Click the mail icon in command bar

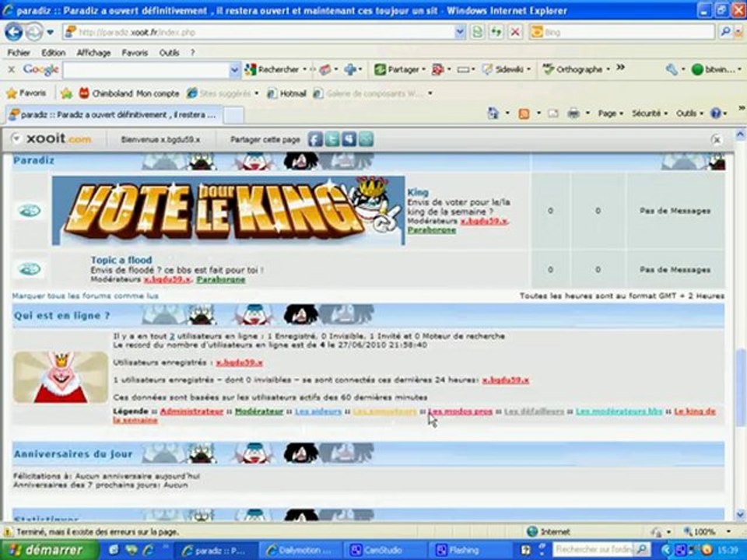(552, 114)
